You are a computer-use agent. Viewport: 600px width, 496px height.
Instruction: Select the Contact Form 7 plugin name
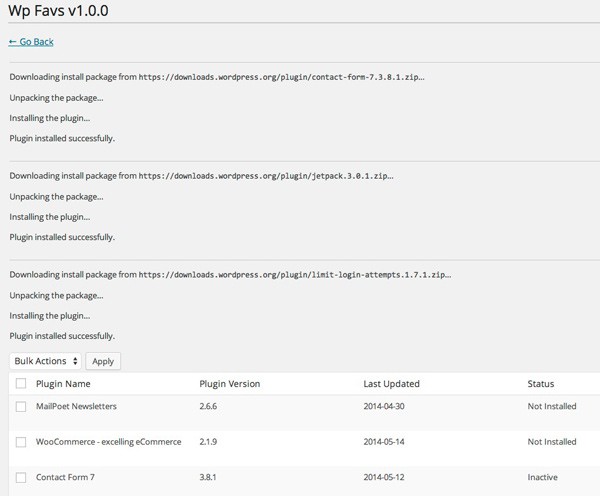click(x=65, y=477)
